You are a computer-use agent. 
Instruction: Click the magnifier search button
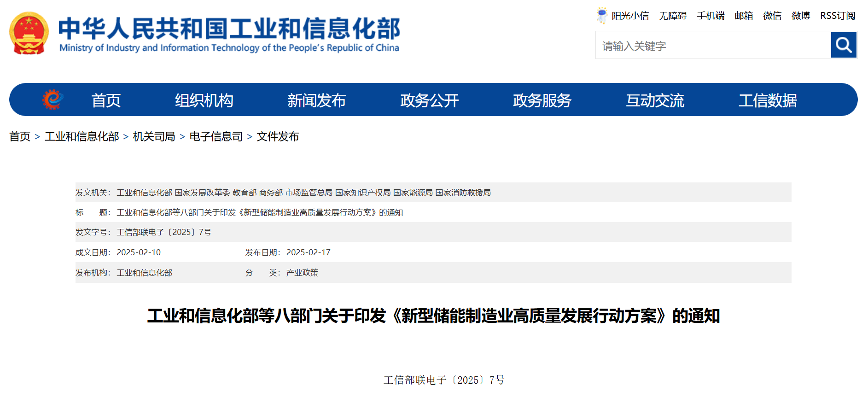(x=843, y=45)
